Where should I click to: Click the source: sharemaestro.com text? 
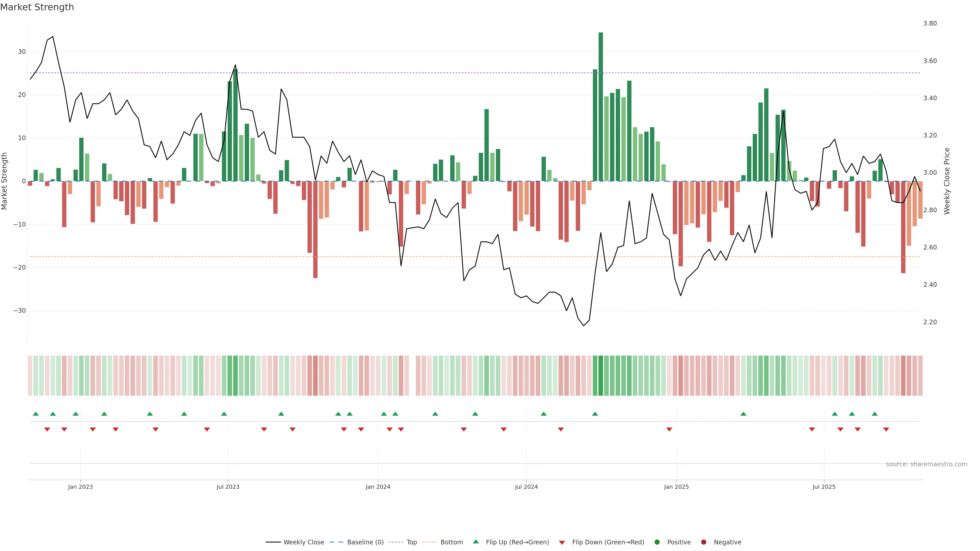[x=926, y=464]
